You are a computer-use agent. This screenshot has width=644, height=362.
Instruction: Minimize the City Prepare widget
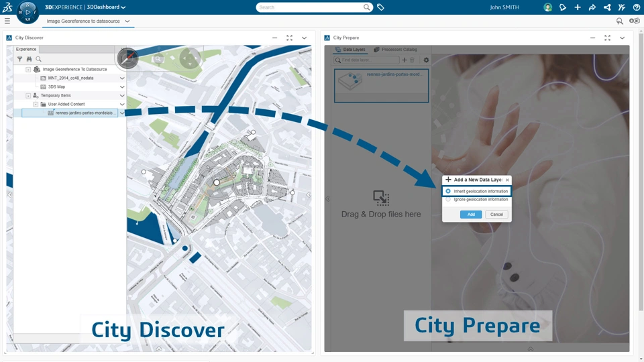point(592,38)
